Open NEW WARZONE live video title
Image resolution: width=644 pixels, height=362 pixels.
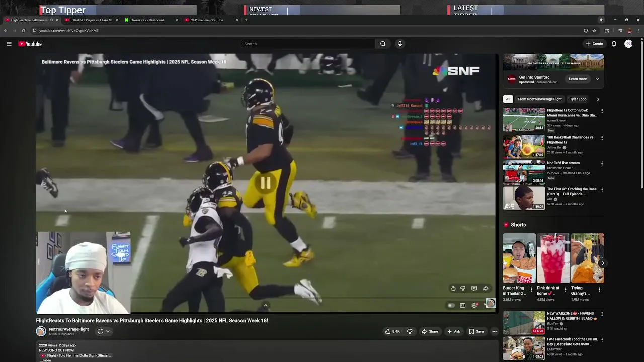(x=572, y=316)
